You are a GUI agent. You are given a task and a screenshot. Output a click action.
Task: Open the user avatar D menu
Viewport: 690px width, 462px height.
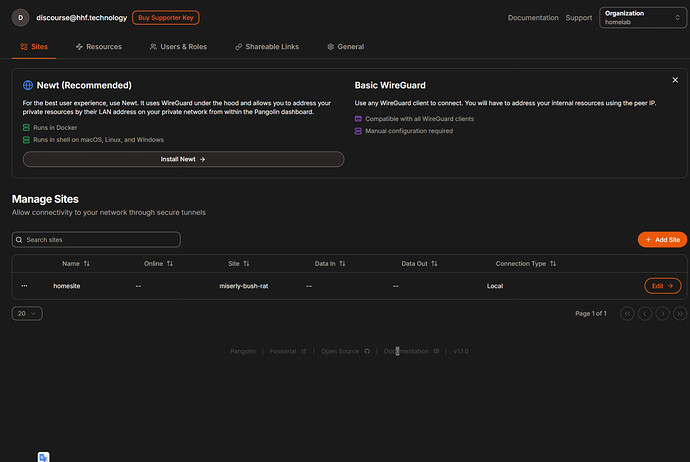pyautogui.click(x=20, y=18)
